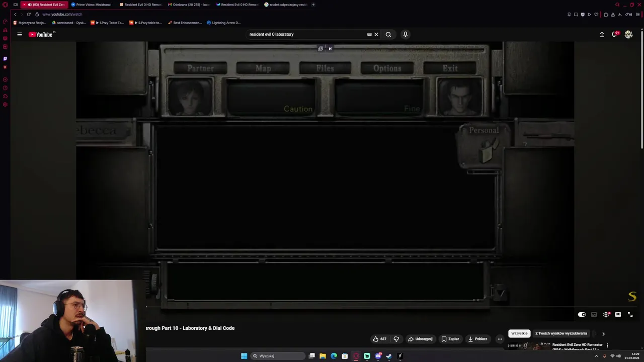Image resolution: width=644 pixels, height=362 pixels.
Task: Open the YouTube hamburger guide menu
Action: (x=19, y=34)
